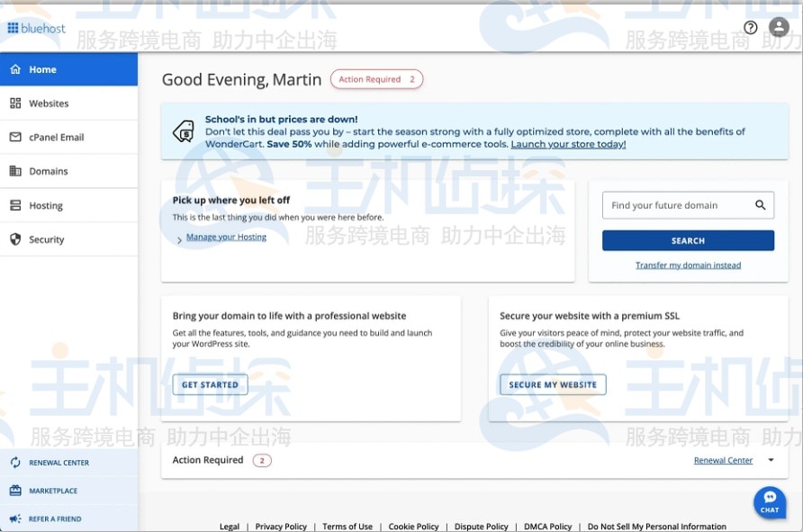The height and width of the screenshot is (532, 803).
Task: Click the count badge beside Action Required panel title
Action: click(262, 460)
